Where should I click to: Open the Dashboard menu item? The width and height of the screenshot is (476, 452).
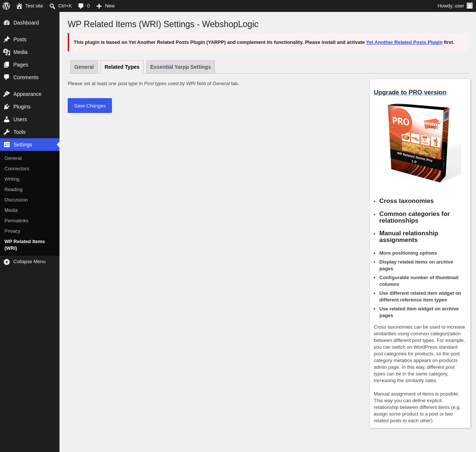(30, 23)
